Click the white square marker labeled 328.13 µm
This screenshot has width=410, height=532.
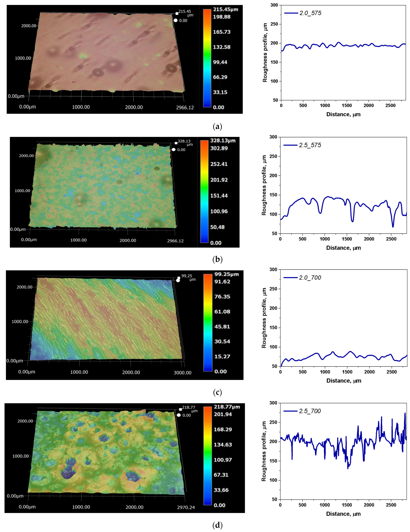(x=176, y=143)
